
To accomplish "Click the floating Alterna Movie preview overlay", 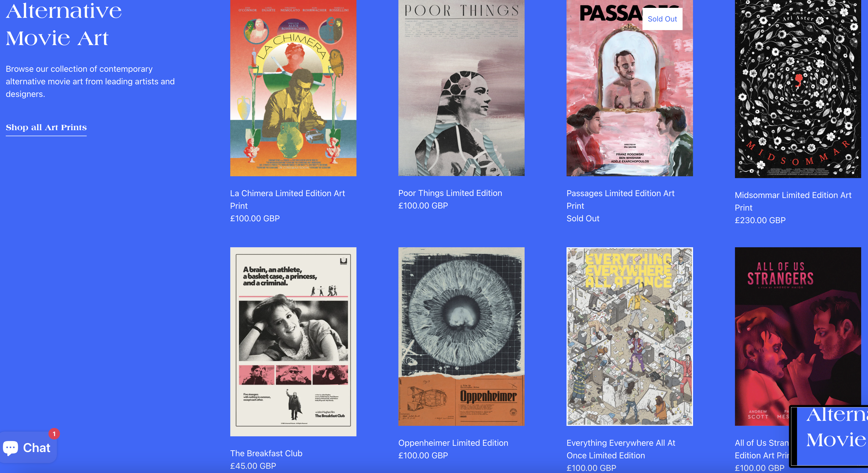I will [x=829, y=436].
